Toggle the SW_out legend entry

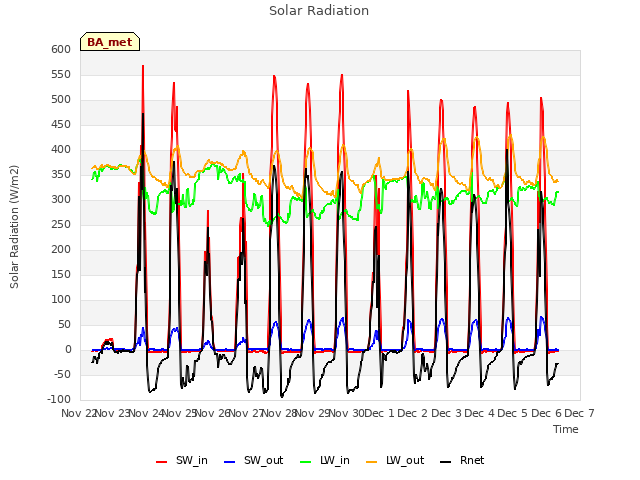coord(253,460)
